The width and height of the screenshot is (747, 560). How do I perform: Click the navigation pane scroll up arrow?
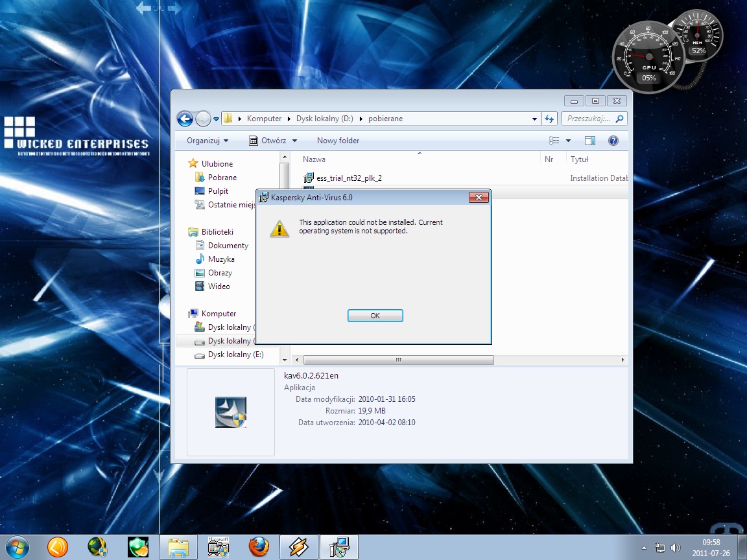[285, 157]
